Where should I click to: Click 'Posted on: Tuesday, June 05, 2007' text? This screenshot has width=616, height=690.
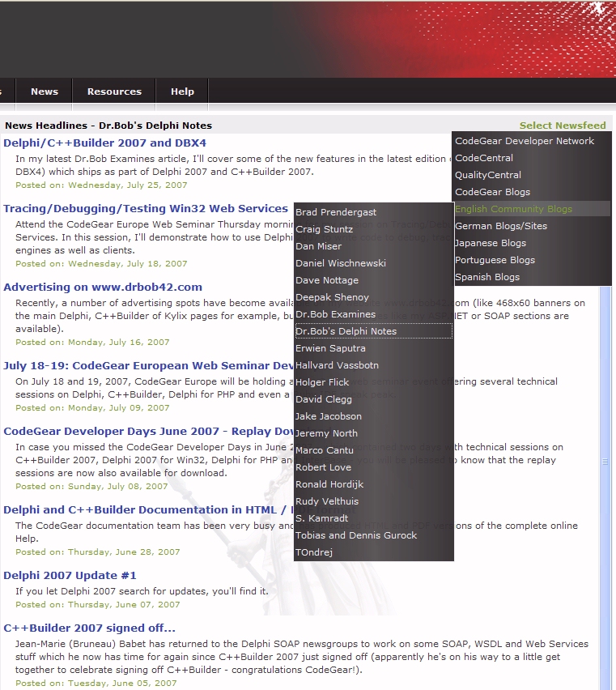(96, 683)
